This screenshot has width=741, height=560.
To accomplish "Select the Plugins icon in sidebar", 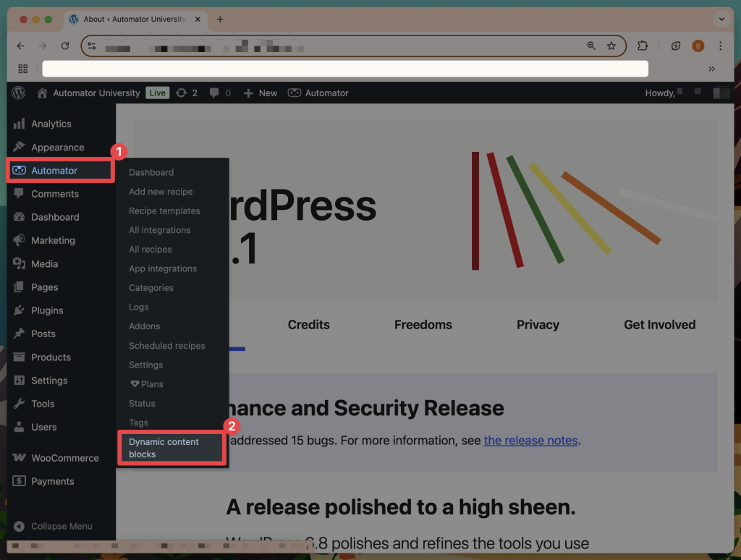I will [x=20, y=310].
